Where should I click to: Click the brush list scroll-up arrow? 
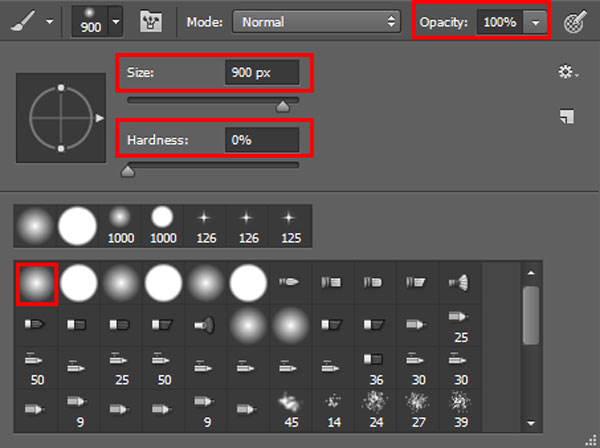tap(531, 273)
